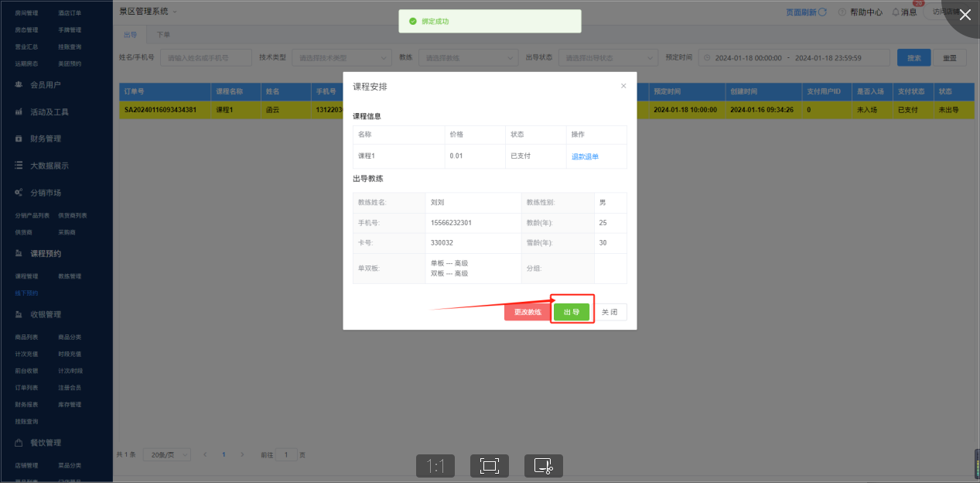Close the 课程安排 dialog with X
Image resolution: width=980 pixels, height=483 pixels.
tap(623, 86)
